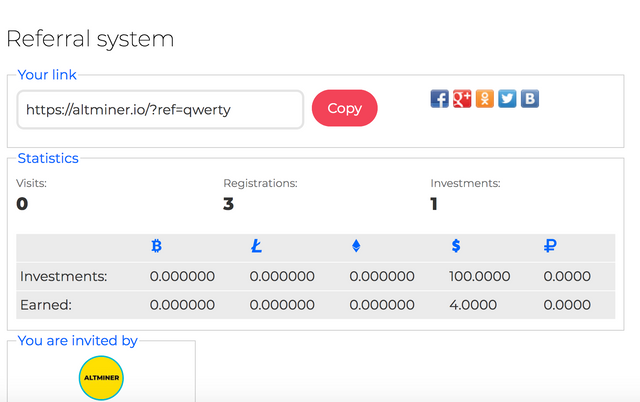Click the Visits label
The height and width of the screenshot is (402, 640).
31,183
